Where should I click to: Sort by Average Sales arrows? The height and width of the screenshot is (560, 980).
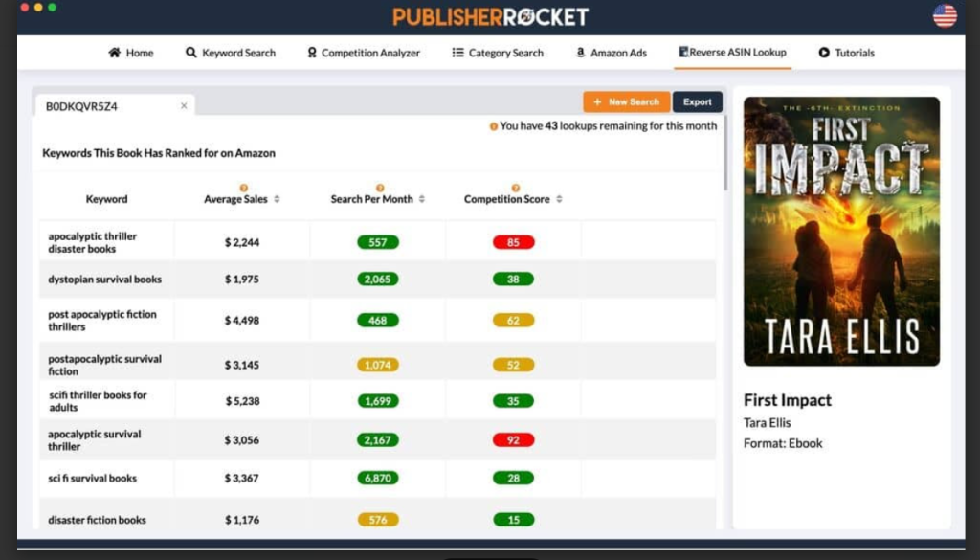click(x=277, y=199)
